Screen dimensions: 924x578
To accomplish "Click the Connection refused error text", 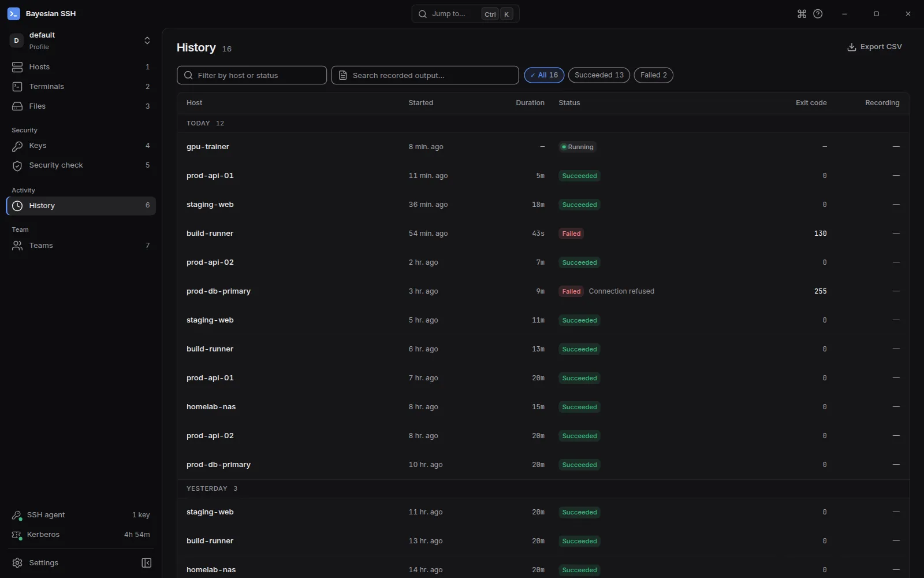I will [x=621, y=291].
